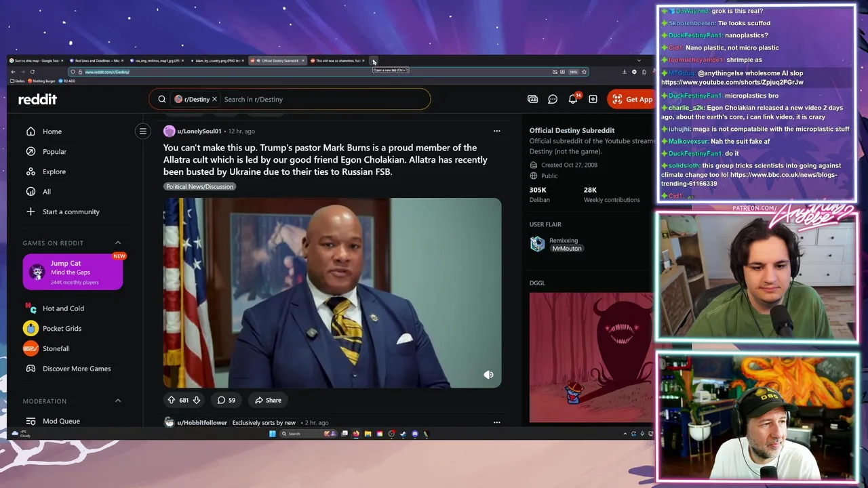This screenshot has height=488, width=868.
Task: Unmute the post video
Action: 488,375
